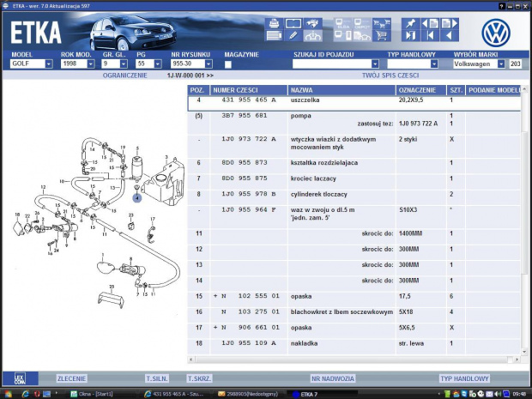Open ETKA help question mark button

click(x=502, y=6)
